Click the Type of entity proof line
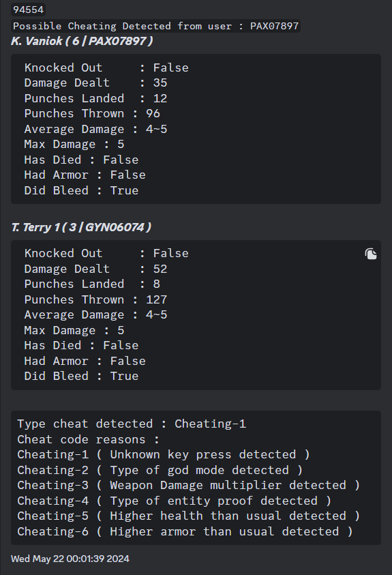The width and height of the screenshot is (392, 575). click(x=174, y=501)
